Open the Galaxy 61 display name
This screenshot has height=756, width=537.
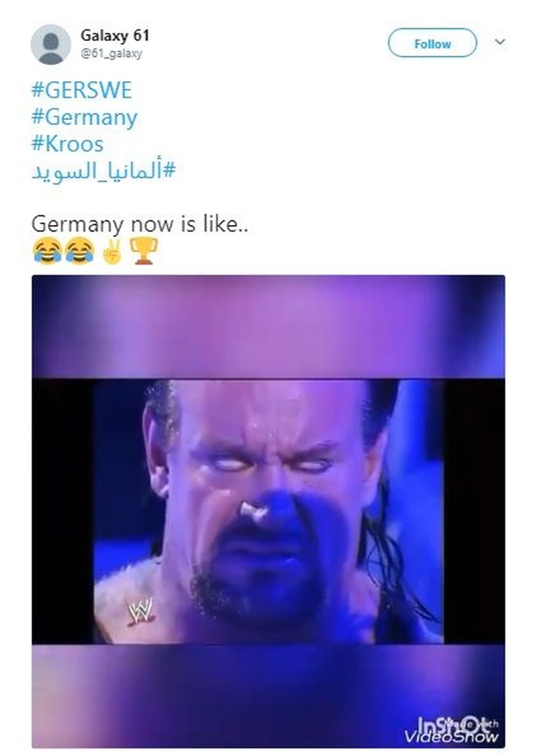coord(115,35)
